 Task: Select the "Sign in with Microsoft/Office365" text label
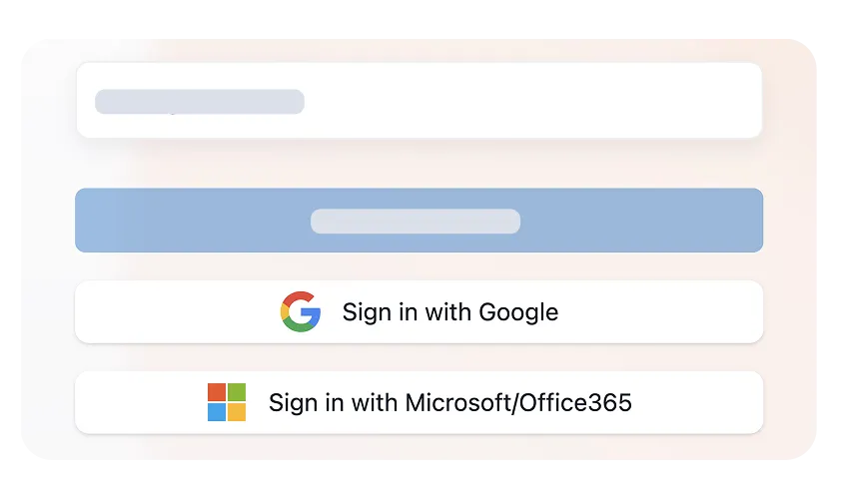450,402
